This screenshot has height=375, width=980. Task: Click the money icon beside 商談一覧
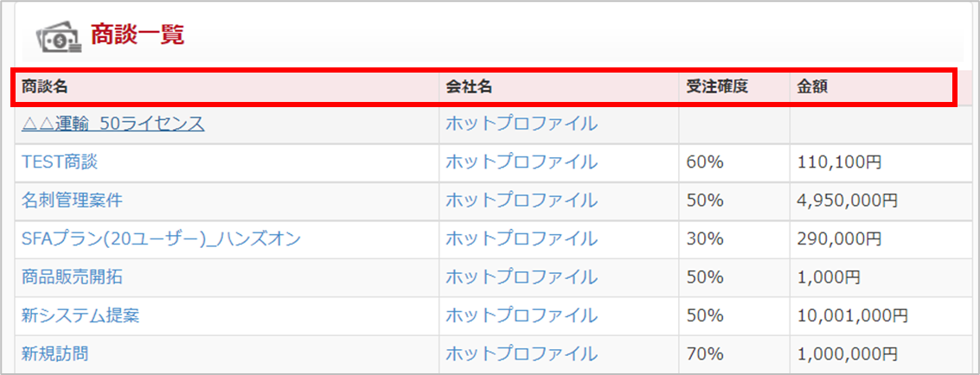pyautogui.click(x=59, y=36)
